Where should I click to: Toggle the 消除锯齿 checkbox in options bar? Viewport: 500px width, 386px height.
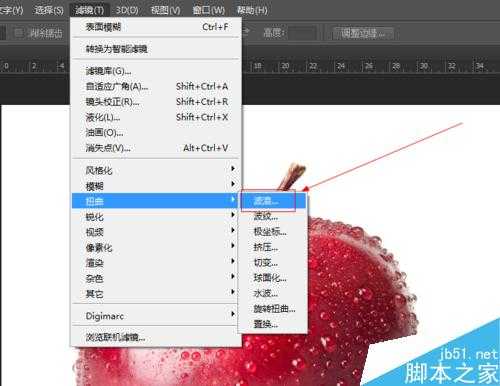(19, 33)
